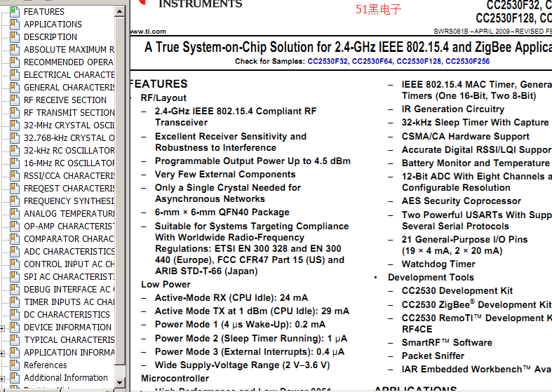Click the bookmarks panel scroll-down arrow
The width and height of the screenshot is (552, 392).
120,382
